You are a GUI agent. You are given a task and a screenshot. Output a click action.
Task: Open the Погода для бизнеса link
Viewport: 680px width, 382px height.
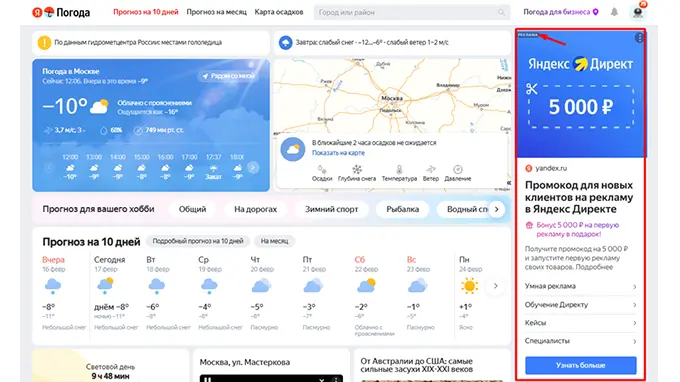click(x=556, y=12)
